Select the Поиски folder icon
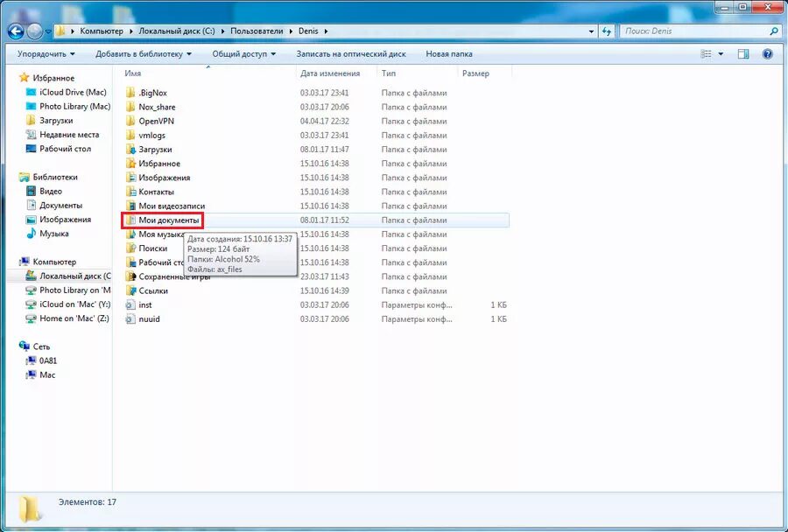788x532 pixels. tap(130, 248)
